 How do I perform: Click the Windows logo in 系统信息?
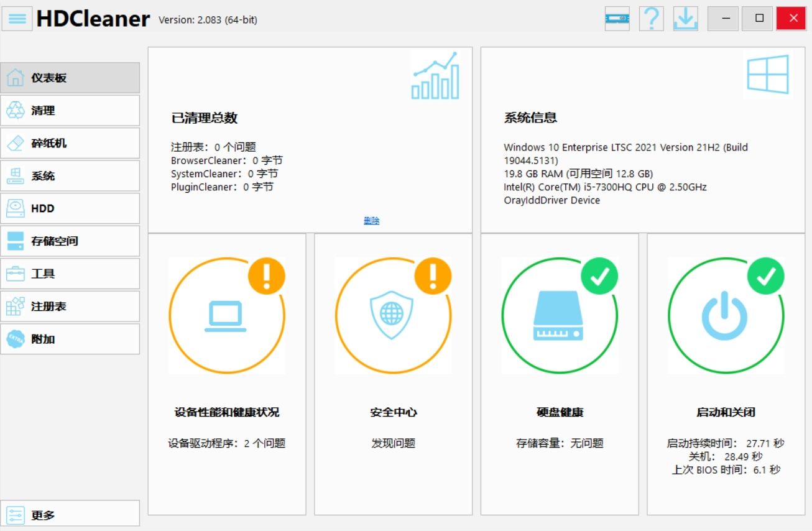click(x=768, y=75)
